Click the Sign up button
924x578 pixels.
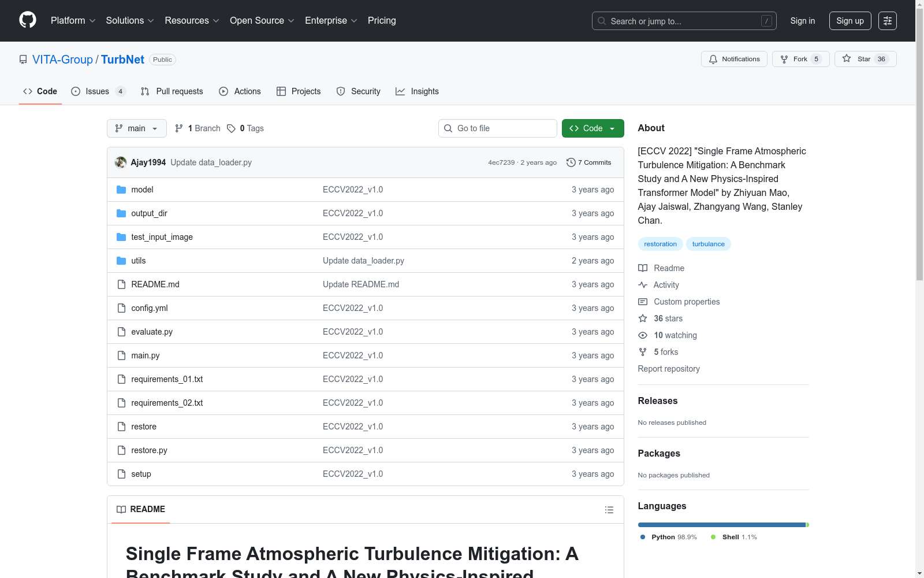(x=850, y=21)
